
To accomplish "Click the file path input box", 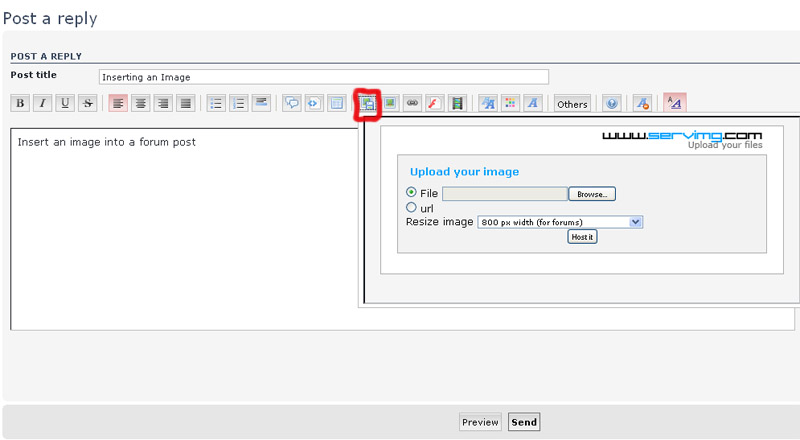I will pos(505,194).
